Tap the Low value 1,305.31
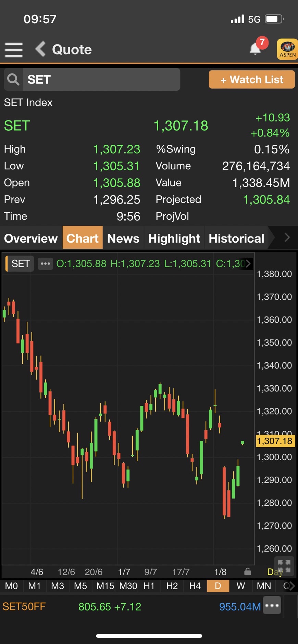 coord(117,166)
